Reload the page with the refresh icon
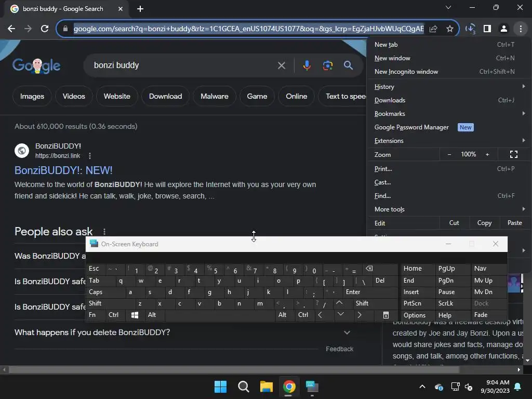Viewport: 532px width, 399px height. click(45, 29)
